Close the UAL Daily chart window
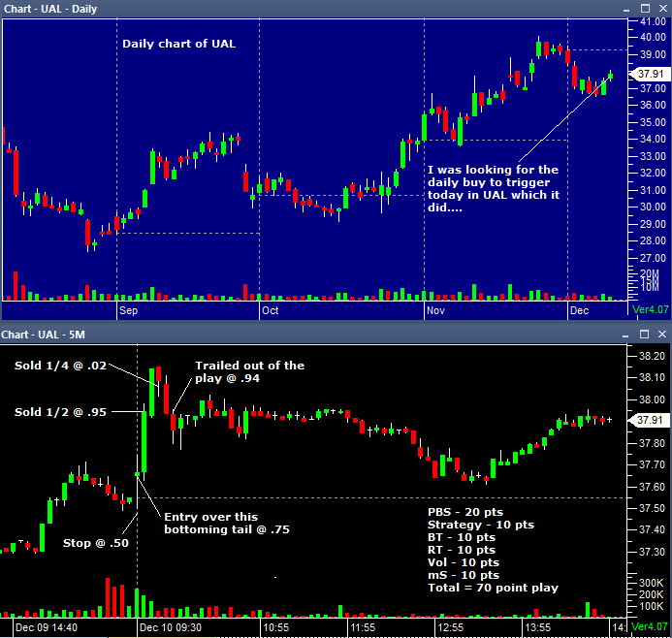 [x=662, y=8]
